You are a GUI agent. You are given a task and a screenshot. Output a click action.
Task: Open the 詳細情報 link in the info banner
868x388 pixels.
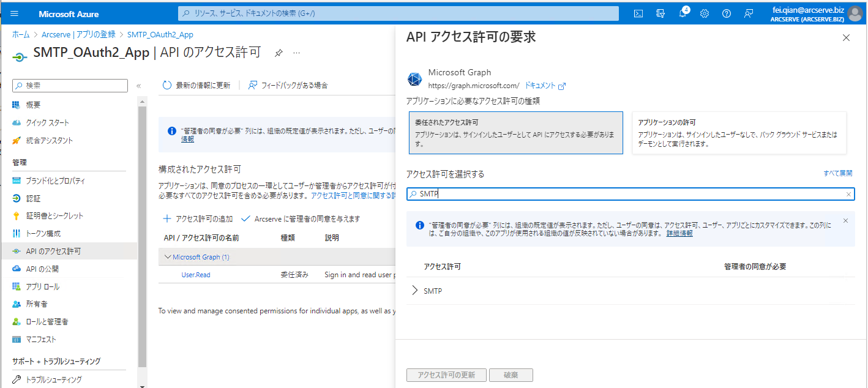pos(679,234)
